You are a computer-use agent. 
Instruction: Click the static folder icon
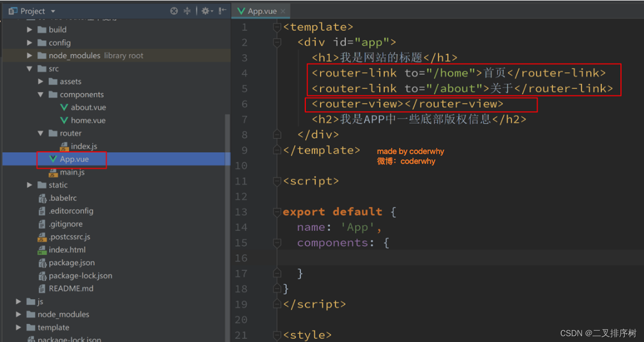42,185
